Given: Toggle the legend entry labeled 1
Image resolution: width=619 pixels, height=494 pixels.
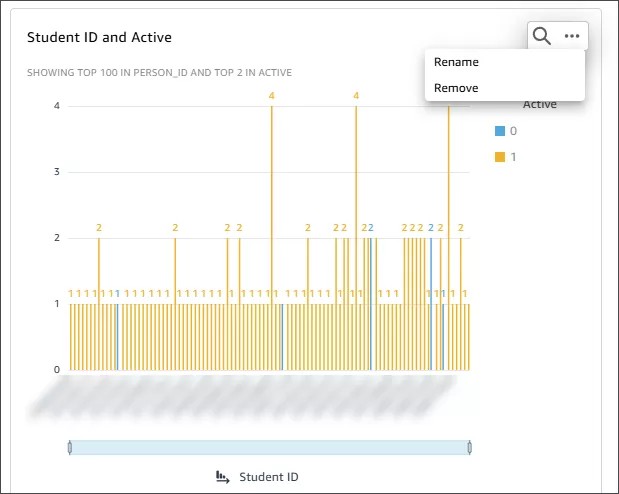Looking at the screenshot, I should [514, 157].
